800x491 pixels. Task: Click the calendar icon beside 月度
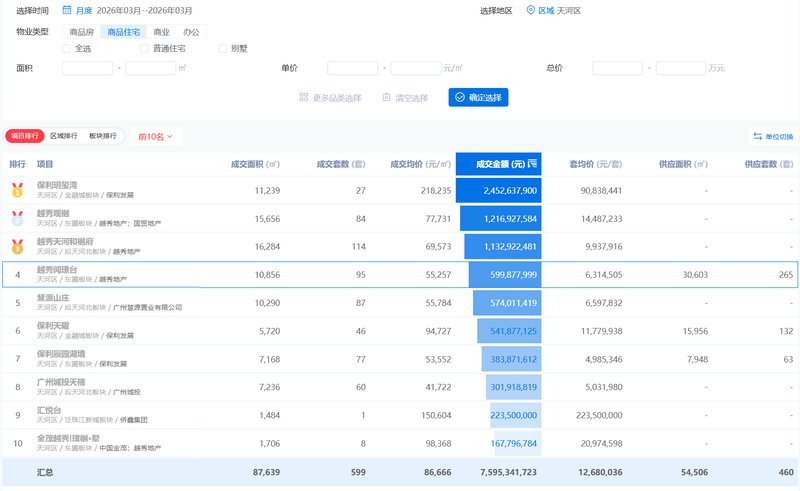[67, 10]
